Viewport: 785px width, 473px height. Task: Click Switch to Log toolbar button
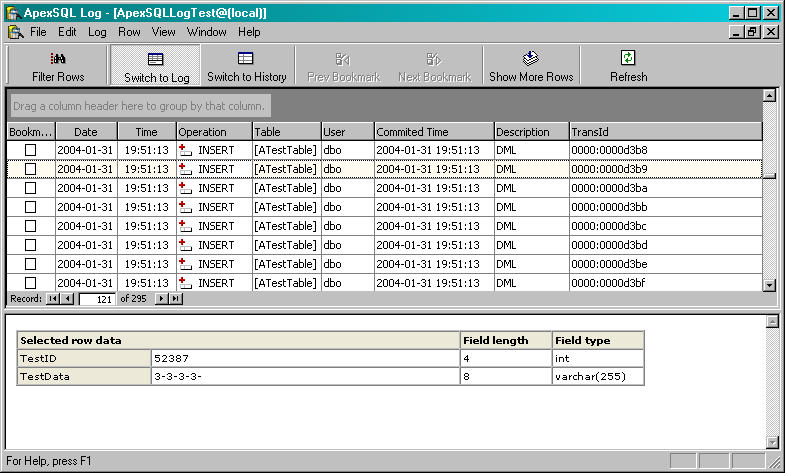click(x=156, y=66)
